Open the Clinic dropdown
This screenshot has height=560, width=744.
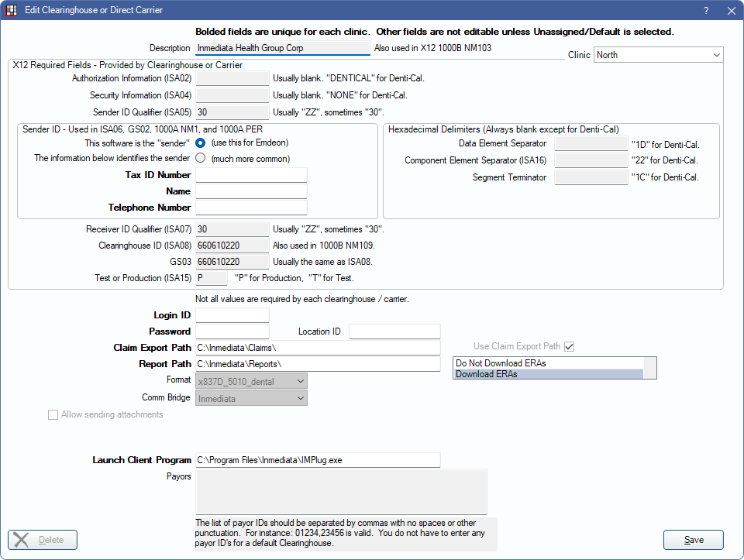pos(658,55)
